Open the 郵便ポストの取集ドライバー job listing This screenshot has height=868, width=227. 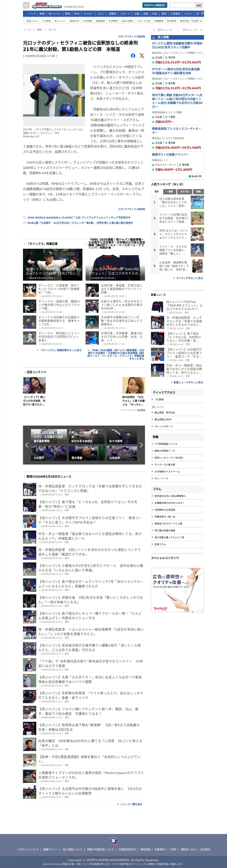[x=170, y=154]
